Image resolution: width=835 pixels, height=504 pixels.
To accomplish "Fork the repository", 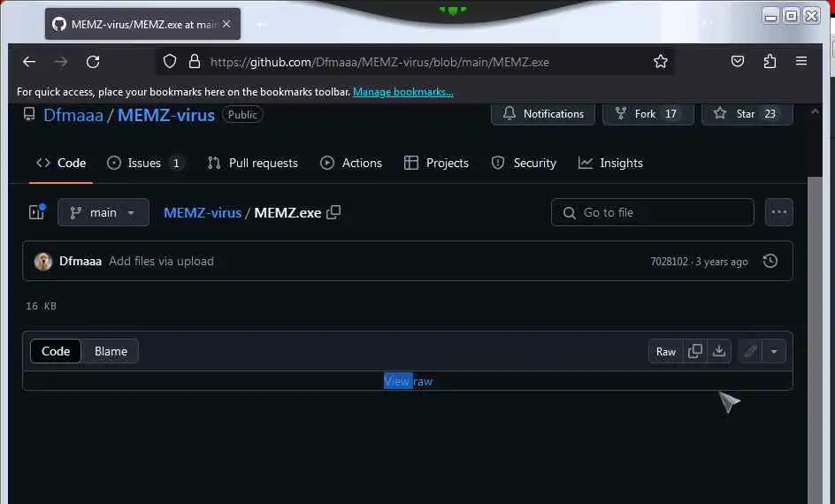I will click(x=647, y=114).
